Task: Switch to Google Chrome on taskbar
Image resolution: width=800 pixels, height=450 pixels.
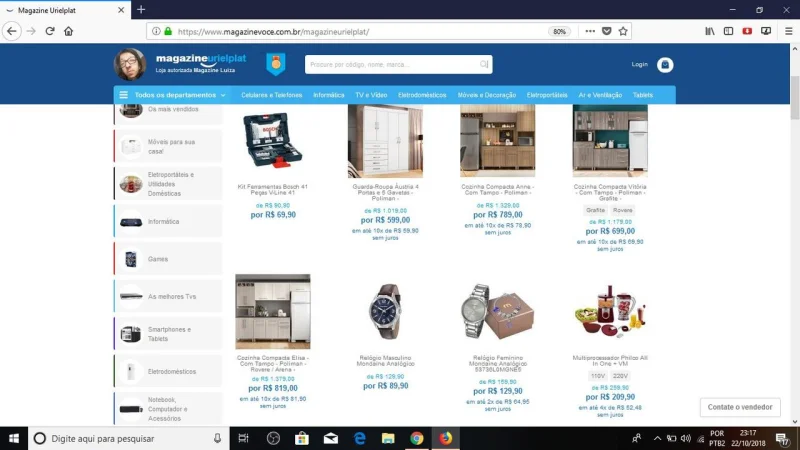Action: [x=417, y=438]
